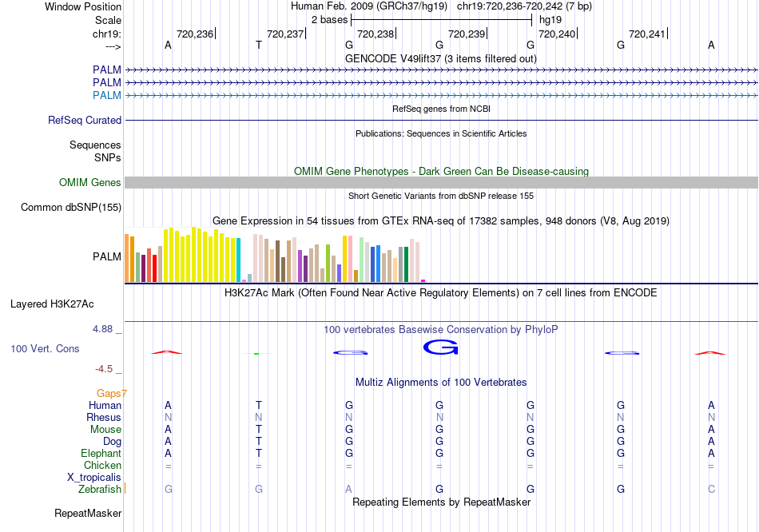Click the RepeatMasker track label
Viewport: 759px width, 532px height.
tap(88, 513)
